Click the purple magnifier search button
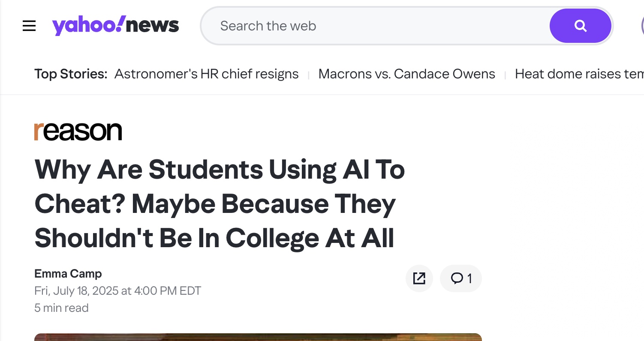Image resolution: width=644 pixels, height=341 pixels. pos(580,26)
